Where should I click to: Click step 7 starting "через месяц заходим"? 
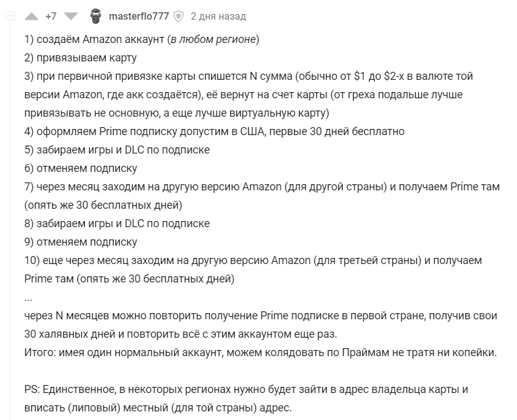tap(262, 196)
